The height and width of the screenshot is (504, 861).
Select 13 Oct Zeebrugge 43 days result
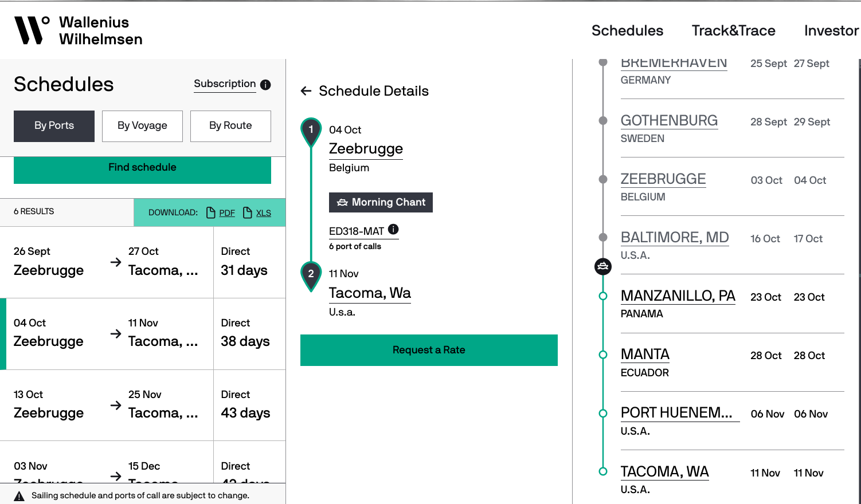tap(143, 405)
